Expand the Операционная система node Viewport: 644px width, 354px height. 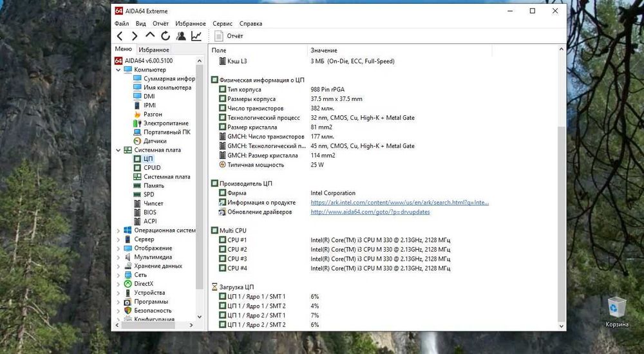tap(118, 230)
